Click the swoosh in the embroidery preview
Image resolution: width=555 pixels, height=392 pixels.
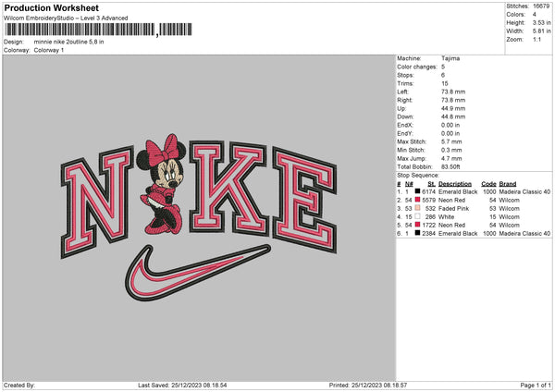point(198,273)
